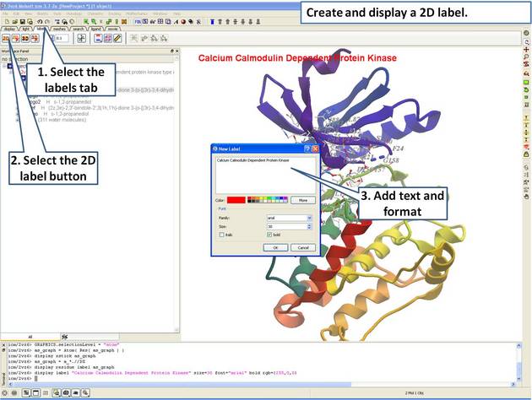Enable the Italic checkbox
The width and height of the screenshot is (532, 400).
tap(221, 235)
